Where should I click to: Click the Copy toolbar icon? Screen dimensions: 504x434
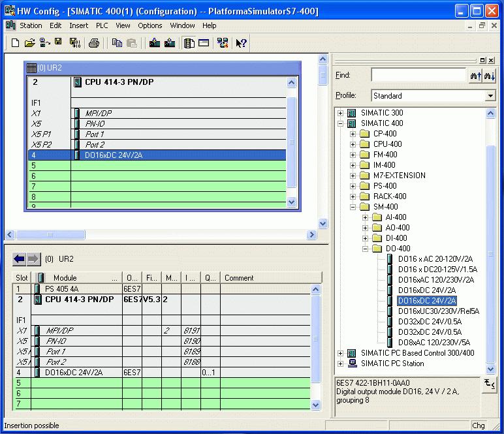pos(117,42)
